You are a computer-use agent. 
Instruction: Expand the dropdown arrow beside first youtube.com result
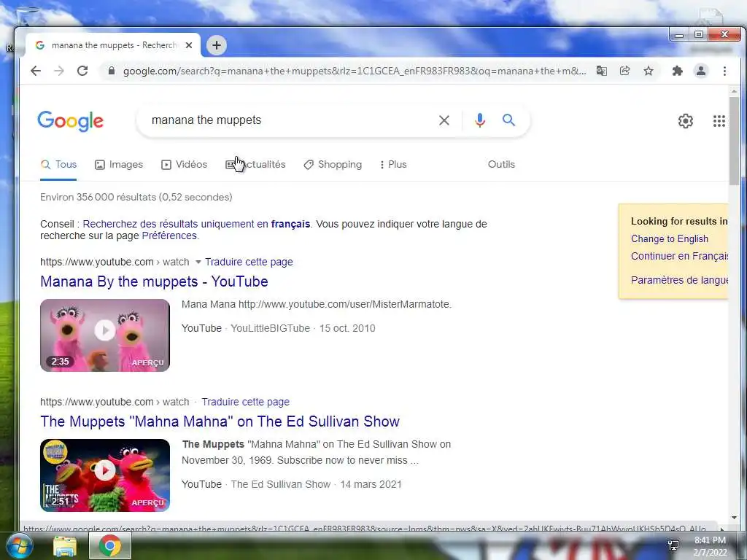click(x=198, y=262)
